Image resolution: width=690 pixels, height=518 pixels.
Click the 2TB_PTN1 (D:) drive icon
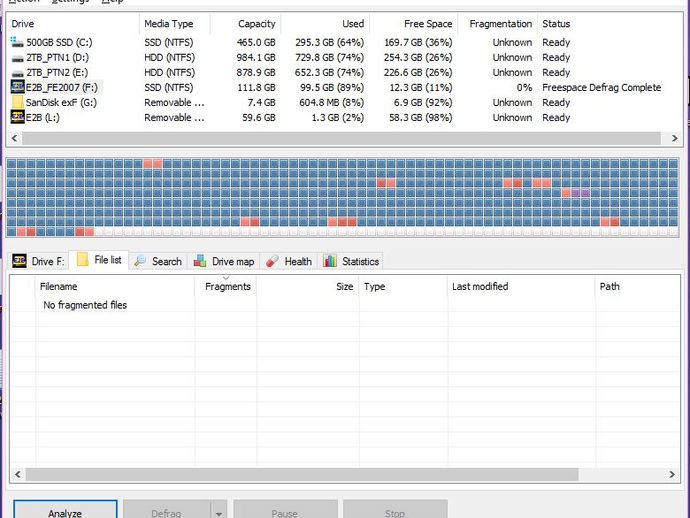[18, 58]
